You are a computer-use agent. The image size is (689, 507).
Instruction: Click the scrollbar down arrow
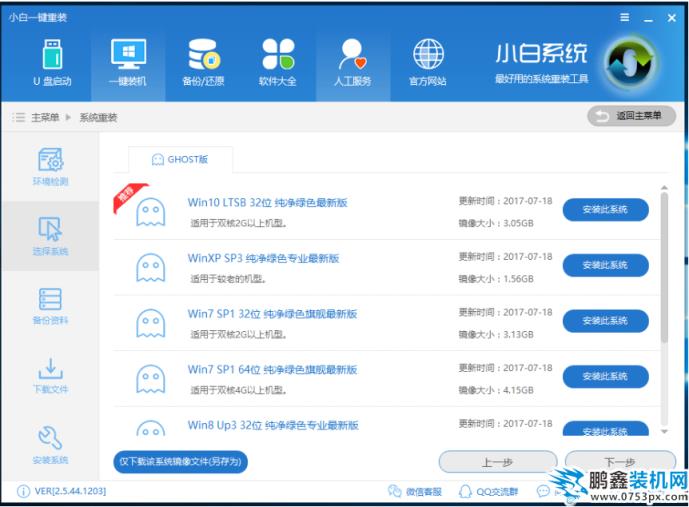[664, 431]
